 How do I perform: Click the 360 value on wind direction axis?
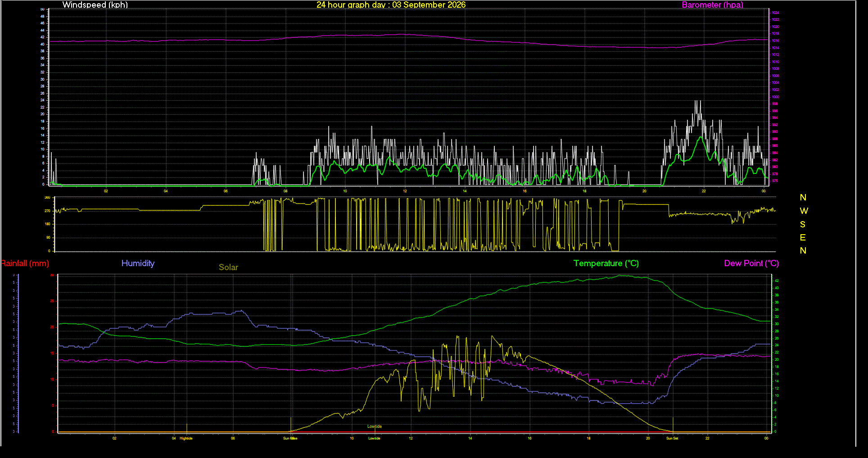tap(47, 198)
